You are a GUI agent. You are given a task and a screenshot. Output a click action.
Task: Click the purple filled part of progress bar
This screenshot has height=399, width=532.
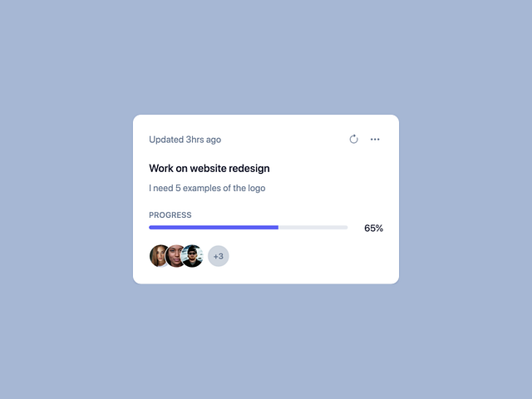tap(213, 227)
